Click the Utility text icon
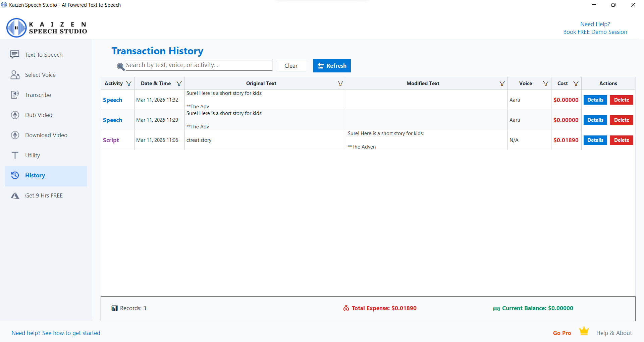The height and width of the screenshot is (342, 644). pos(15,155)
